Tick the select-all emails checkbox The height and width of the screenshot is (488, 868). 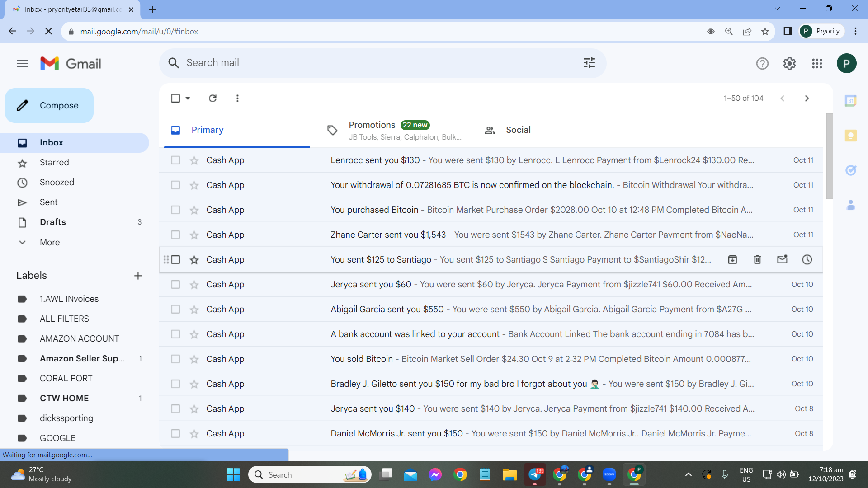pos(175,98)
